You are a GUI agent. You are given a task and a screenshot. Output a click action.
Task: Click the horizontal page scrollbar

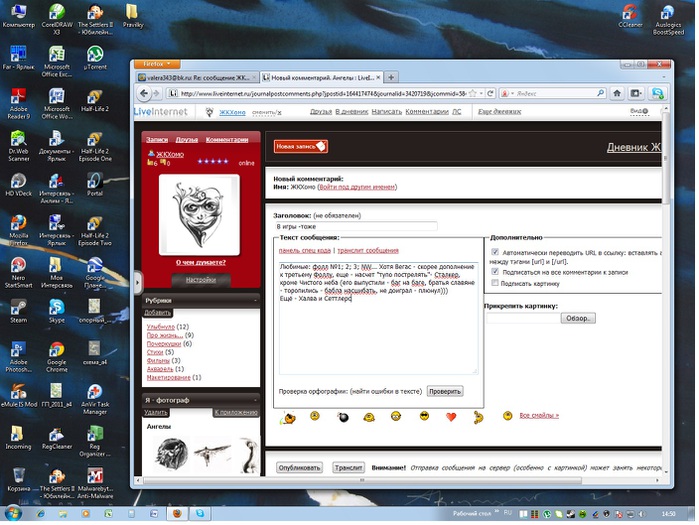click(362, 480)
